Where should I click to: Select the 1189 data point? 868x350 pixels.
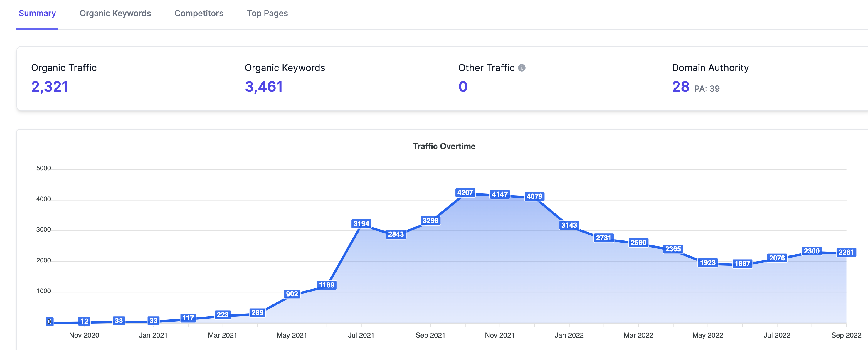coord(327,285)
